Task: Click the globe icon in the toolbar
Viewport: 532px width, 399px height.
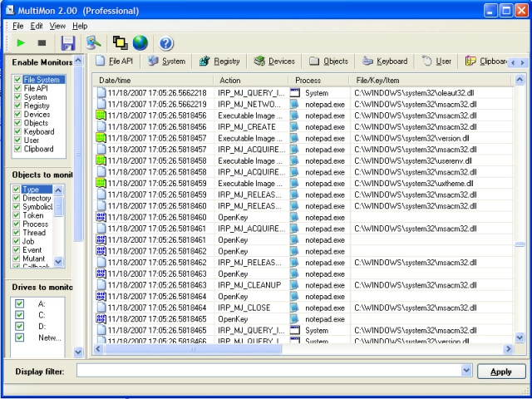Action: click(140, 42)
